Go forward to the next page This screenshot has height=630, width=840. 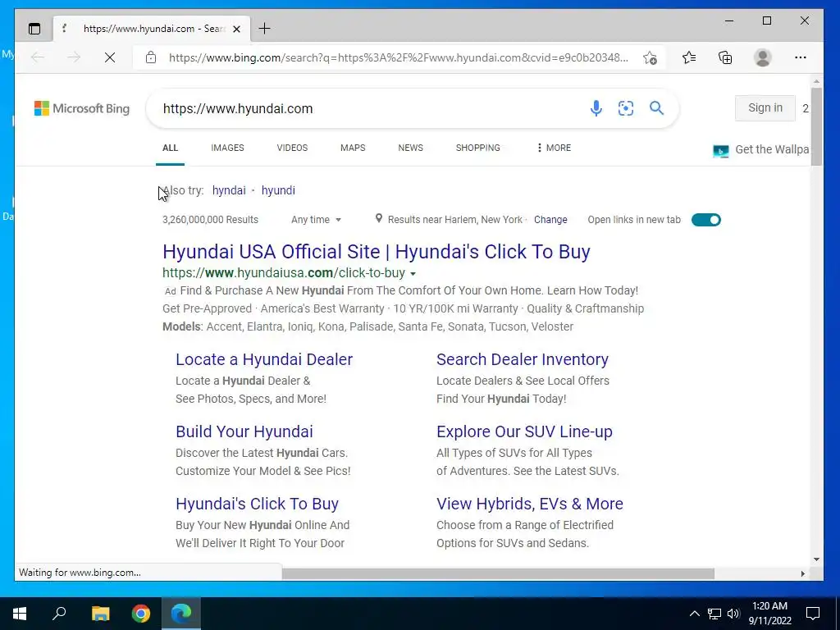tap(74, 57)
